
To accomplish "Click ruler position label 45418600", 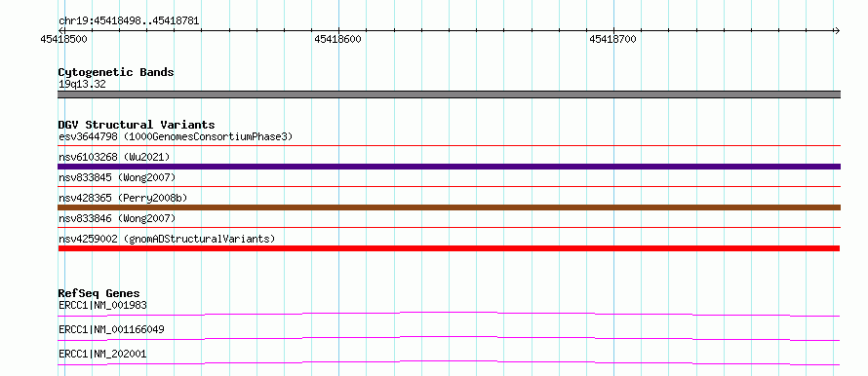I will (337, 39).
